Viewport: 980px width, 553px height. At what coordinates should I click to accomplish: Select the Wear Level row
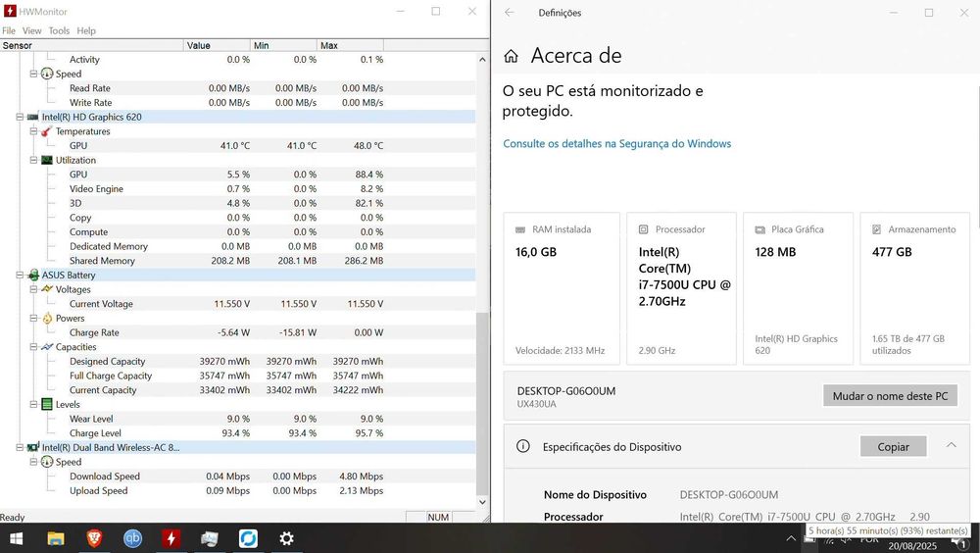click(x=237, y=419)
